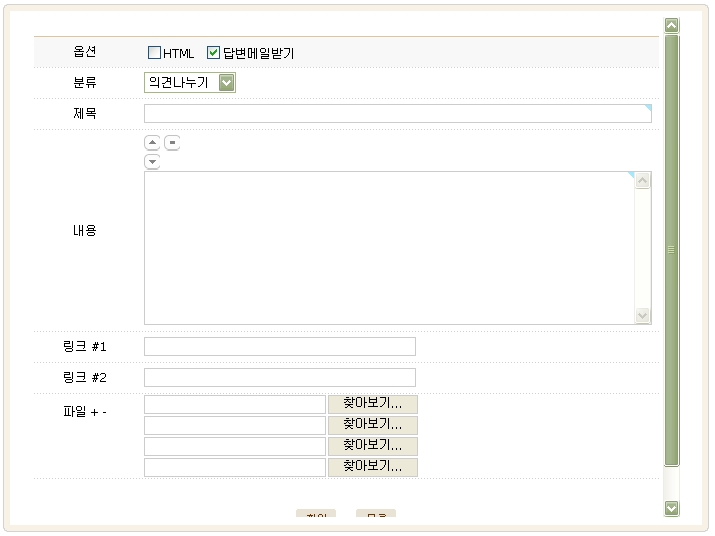This screenshot has height=536, width=715.
Task: Click the content textarea scroll-down arrow
Action: (x=643, y=315)
